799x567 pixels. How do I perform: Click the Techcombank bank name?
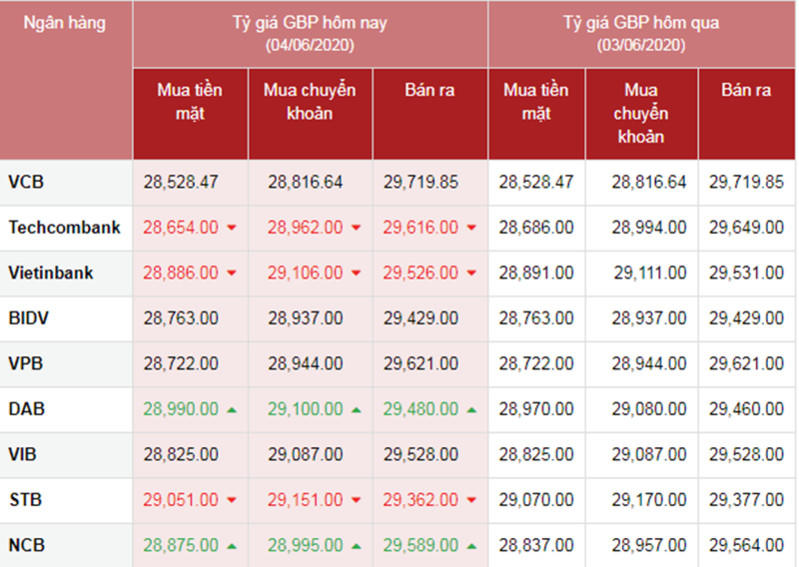pos(64,227)
